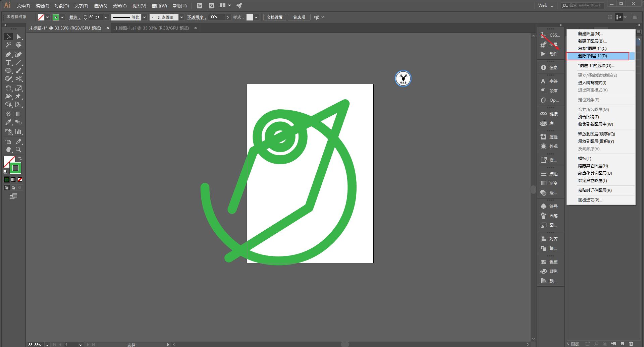
Task: Activate the Eyedropper tool
Action: [x=8, y=122]
